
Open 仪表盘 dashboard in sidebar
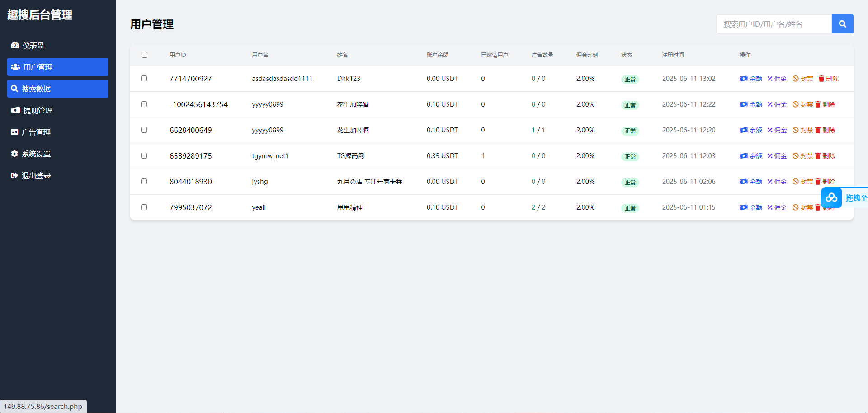click(33, 45)
